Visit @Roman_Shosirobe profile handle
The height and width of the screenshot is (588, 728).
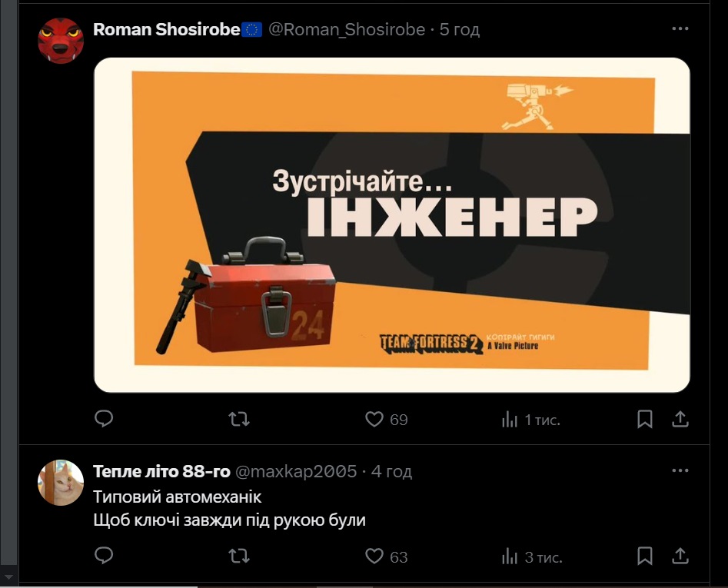tap(347, 29)
